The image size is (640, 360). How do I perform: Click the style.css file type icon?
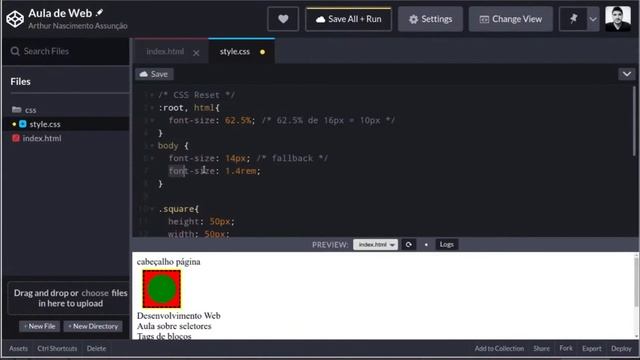coord(23,124)
